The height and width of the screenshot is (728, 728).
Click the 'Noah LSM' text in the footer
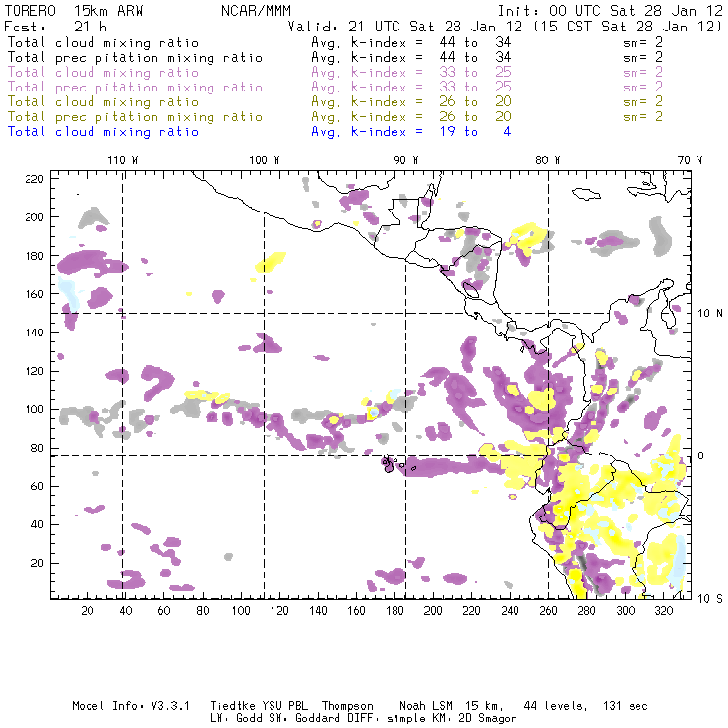coord(426,706)
